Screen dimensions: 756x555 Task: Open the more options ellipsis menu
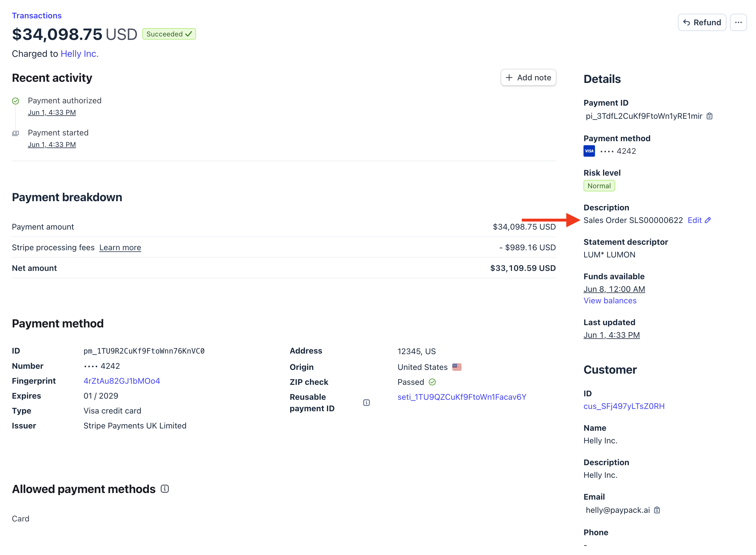(738, 22)
